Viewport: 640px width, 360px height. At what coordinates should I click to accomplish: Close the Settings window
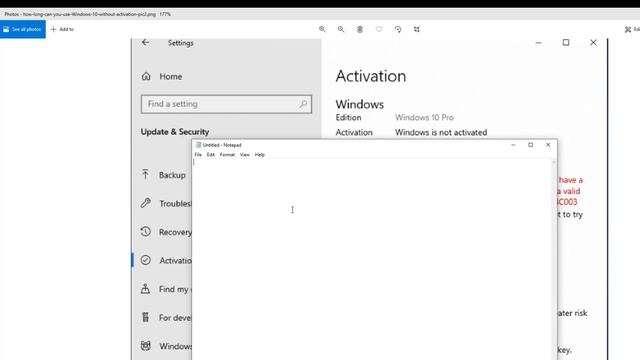click(593, 42)
